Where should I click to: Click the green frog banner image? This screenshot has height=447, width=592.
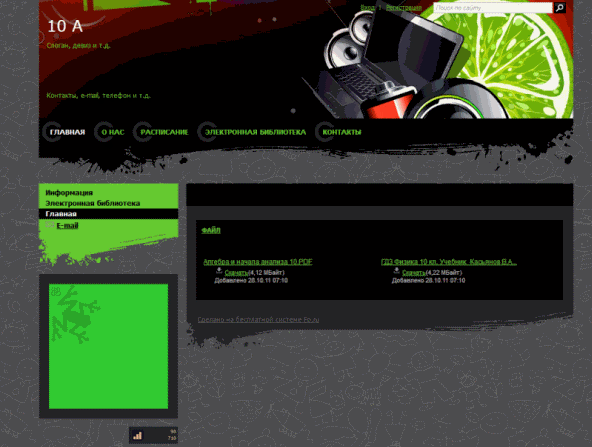(x=108, y=346)
